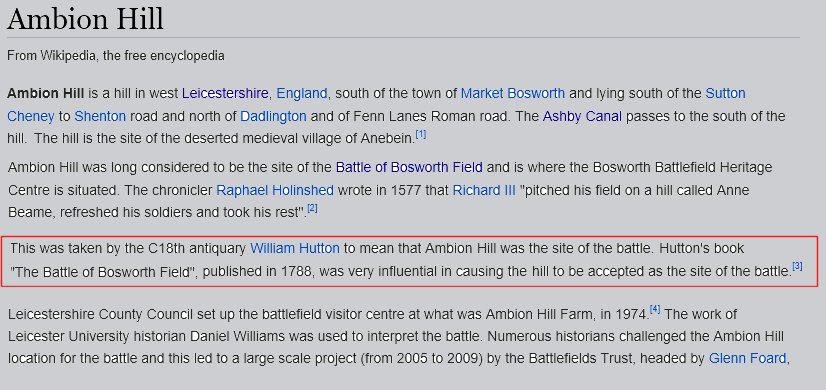The height and width of the screenshot is (390, 826).
Task: Open the Dadlington article link
Action: 273,116
